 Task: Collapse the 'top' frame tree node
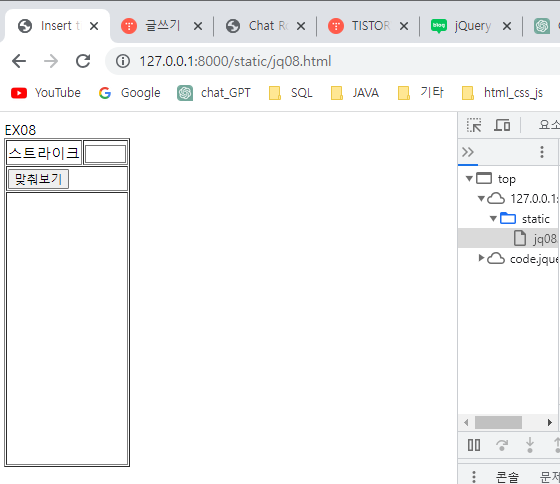coord(469,178)
